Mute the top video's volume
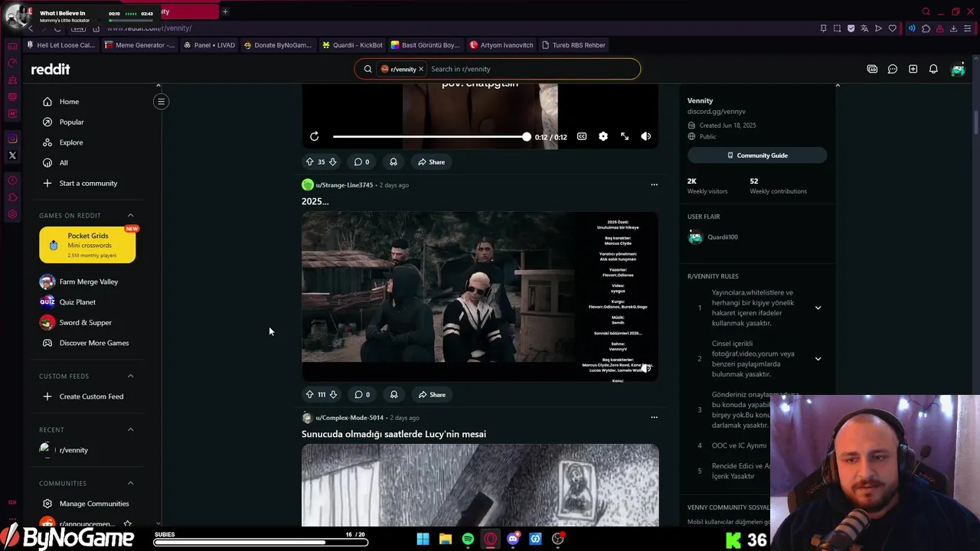This screenshot has width=980, height=551. [646, 136]
